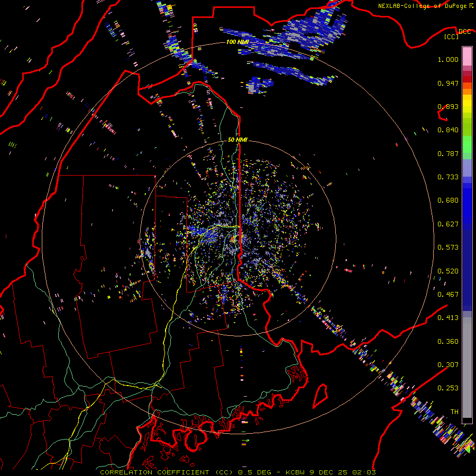This screenshot has height=476, width=476.
Task: Click the [CC] label above the color bar
Action: 452,36
